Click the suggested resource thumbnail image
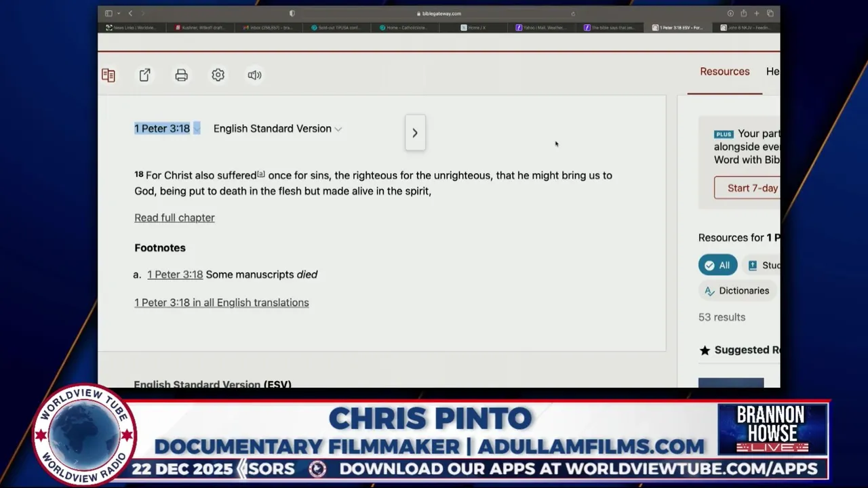Image resolution: width=868 pixels, height=488 pixels. coord(731,383)
